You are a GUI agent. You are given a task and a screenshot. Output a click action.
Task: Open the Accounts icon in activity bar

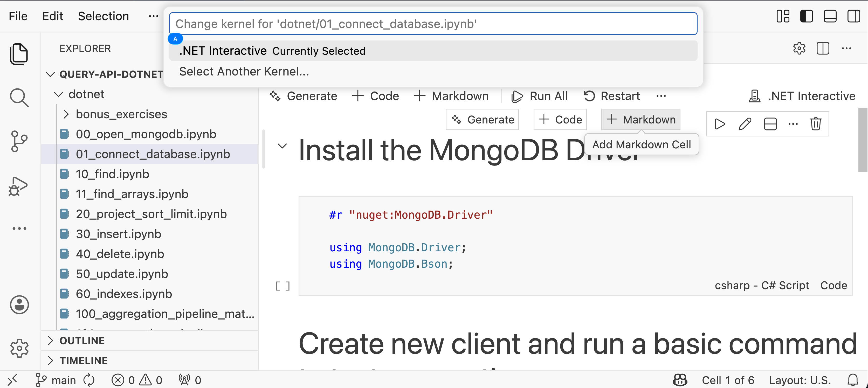[19, 305]
